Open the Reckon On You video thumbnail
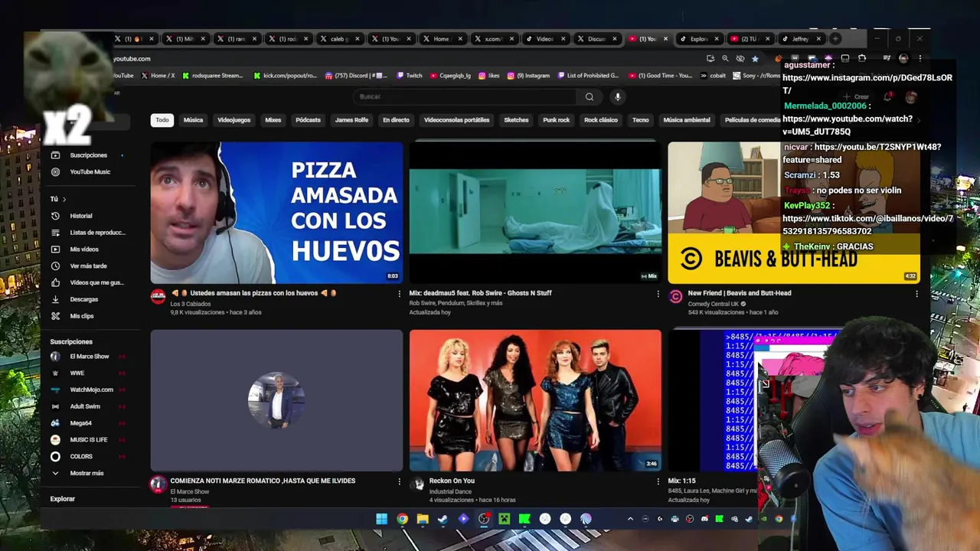Screen dimensions: 980x551 (535, 401)
